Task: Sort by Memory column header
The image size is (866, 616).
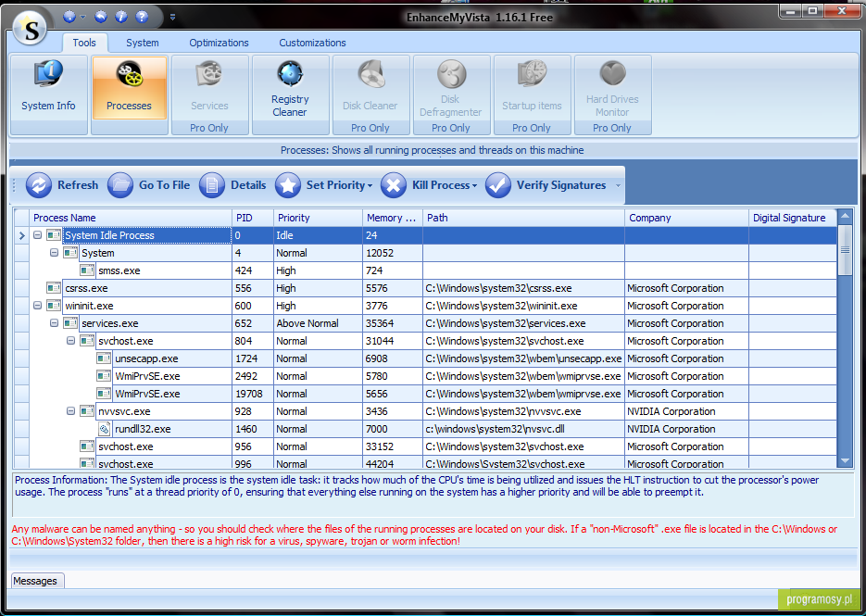Action: (393, 218)
